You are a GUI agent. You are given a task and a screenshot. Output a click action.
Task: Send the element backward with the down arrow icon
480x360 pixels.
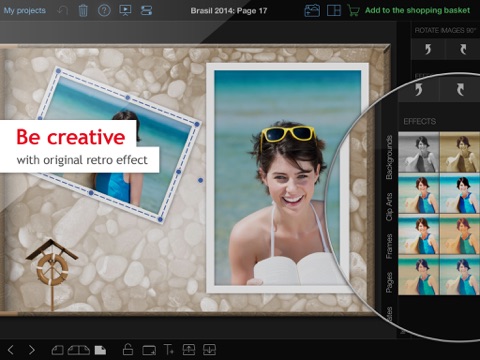click(x=209, y=350)
